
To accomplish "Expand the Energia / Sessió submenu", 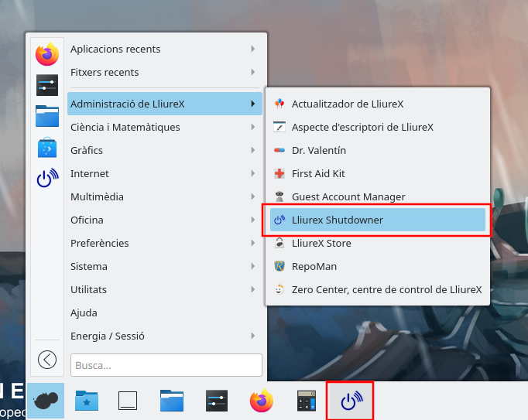I will click(164, 336).
